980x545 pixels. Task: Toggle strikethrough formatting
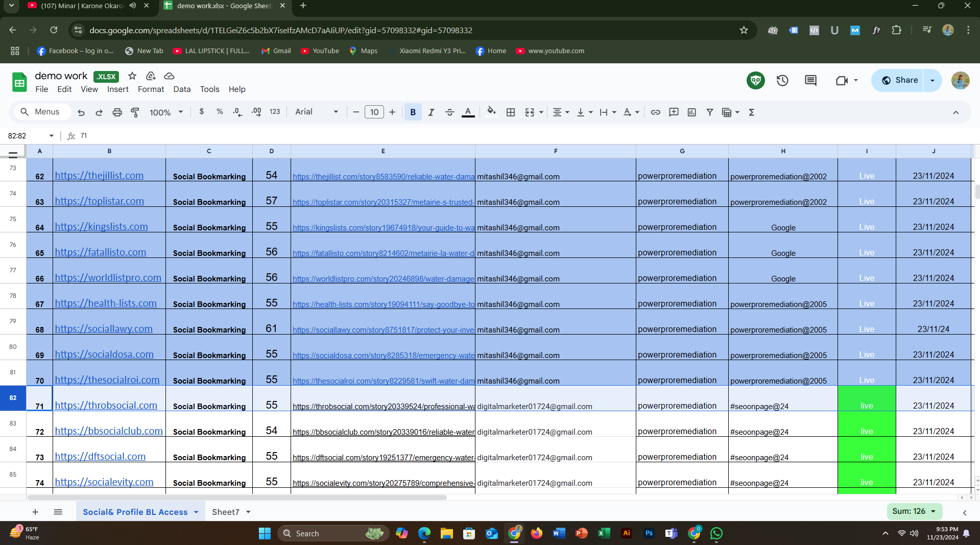click(449, 112)
